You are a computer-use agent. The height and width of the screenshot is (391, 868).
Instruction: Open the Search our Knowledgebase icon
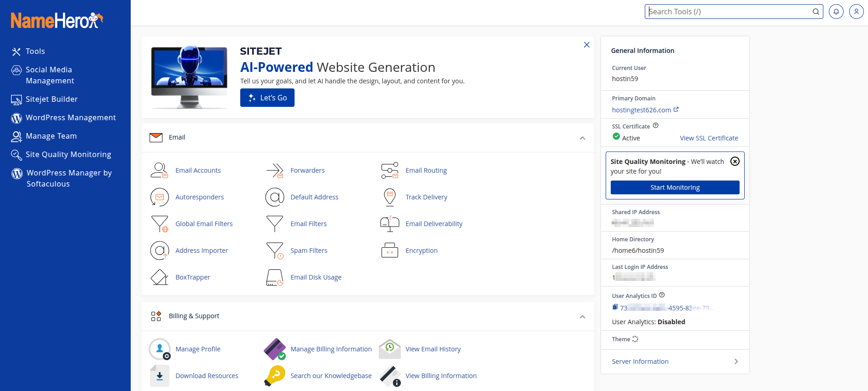(275, 376)
